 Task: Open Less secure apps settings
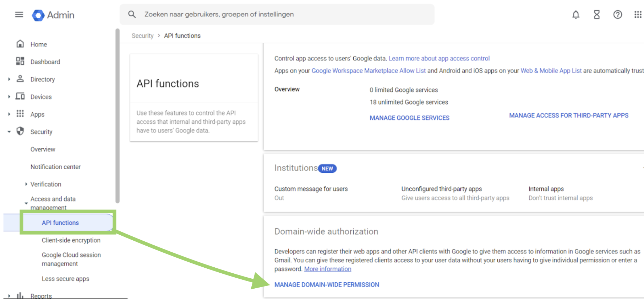pos(65,279)
